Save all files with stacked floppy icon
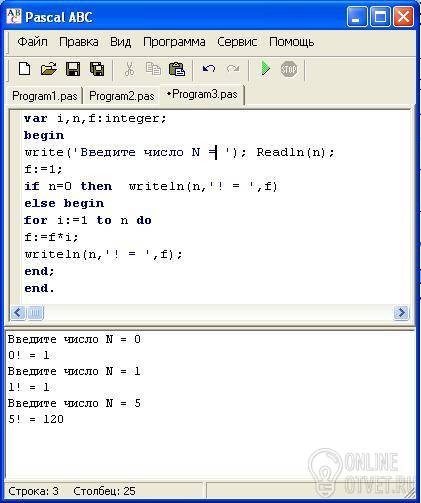This screenshot has width=421, height=503. pyautogui.click(x=97, y=69)
